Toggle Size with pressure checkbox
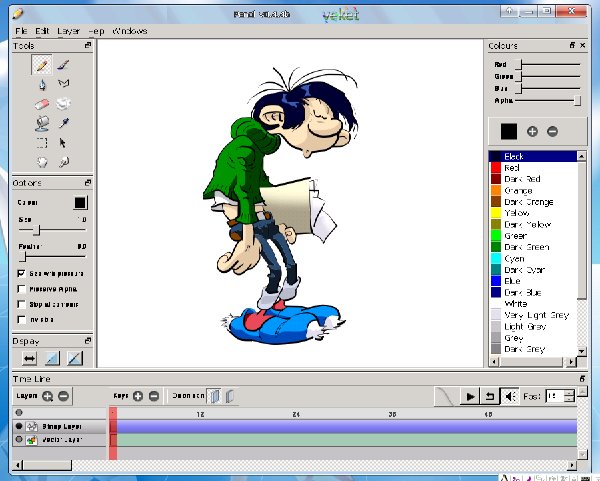Viewport: 600px width, 481px height. pos(21,273)
